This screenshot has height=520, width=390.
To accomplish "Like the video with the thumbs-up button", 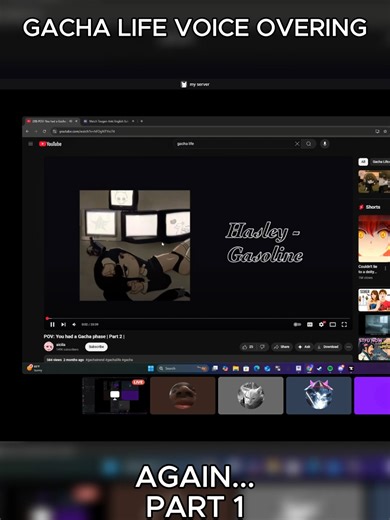I will point(247,347).
